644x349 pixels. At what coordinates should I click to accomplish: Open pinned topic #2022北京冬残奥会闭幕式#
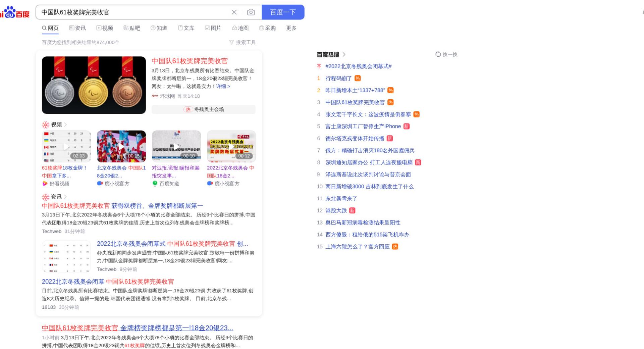coord(359,66)
